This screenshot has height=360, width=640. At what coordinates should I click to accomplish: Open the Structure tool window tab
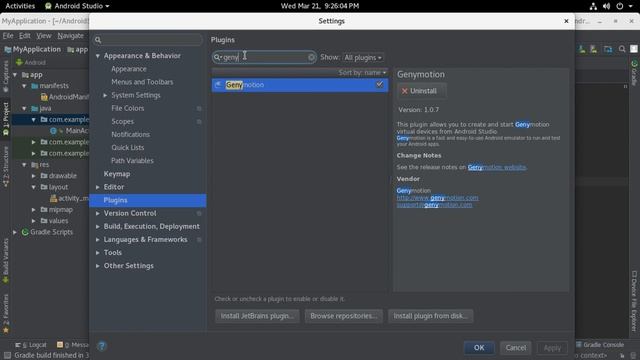[6, 167]
